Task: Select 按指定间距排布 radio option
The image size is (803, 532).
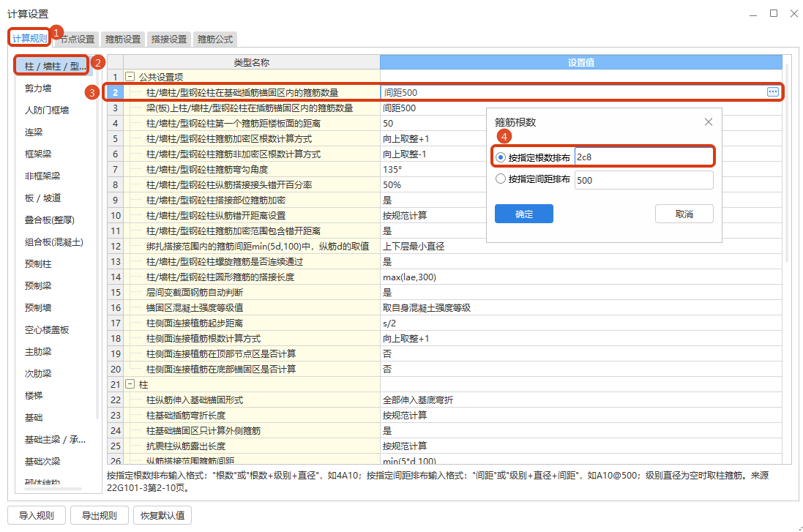Action: tap(501, 179)
